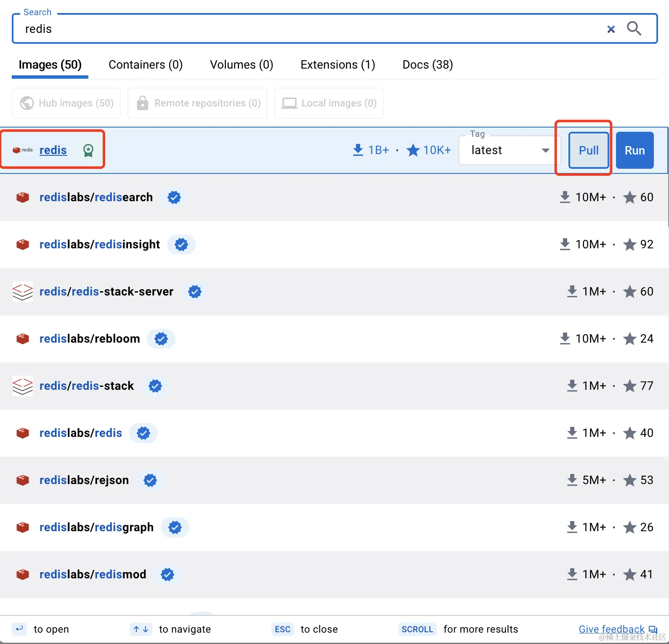Click the up/down arrows navigate hint
The width and height of the screenshot is (669, 644).
141,629
